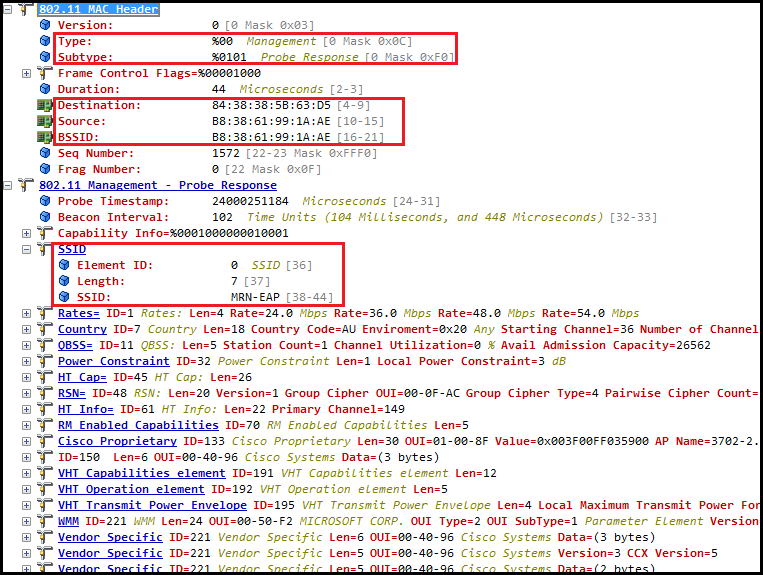Click the cube icon next to Duration
The image size is (763, 575).
[45, 89]
